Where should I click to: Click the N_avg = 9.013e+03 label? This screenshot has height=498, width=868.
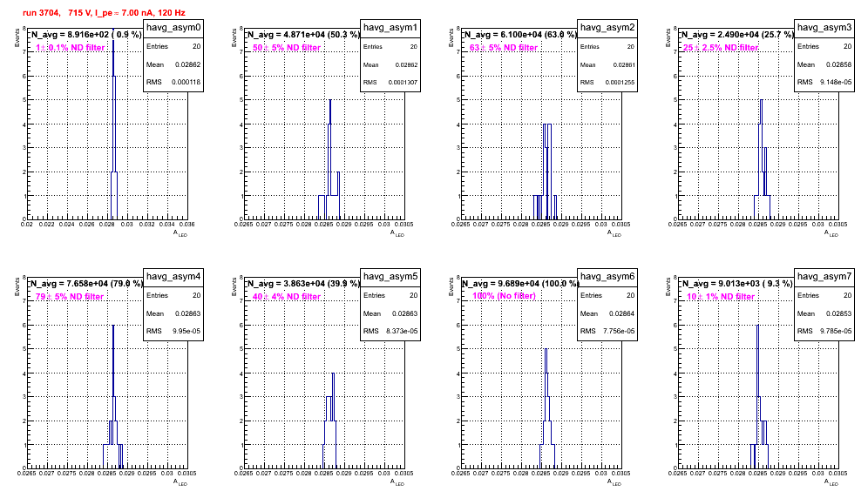pyautogui.click(x=737, y=283)
